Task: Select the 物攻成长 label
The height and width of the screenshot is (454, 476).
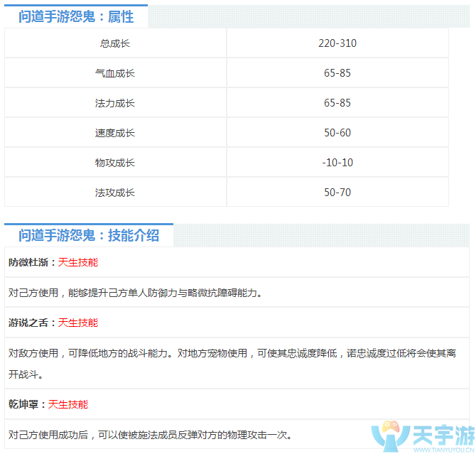Action: tap(115, 163)
